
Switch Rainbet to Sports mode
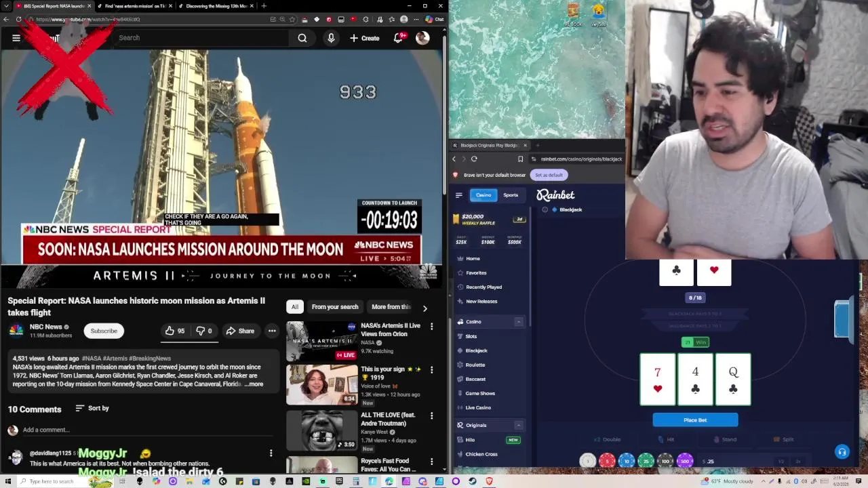511,195
